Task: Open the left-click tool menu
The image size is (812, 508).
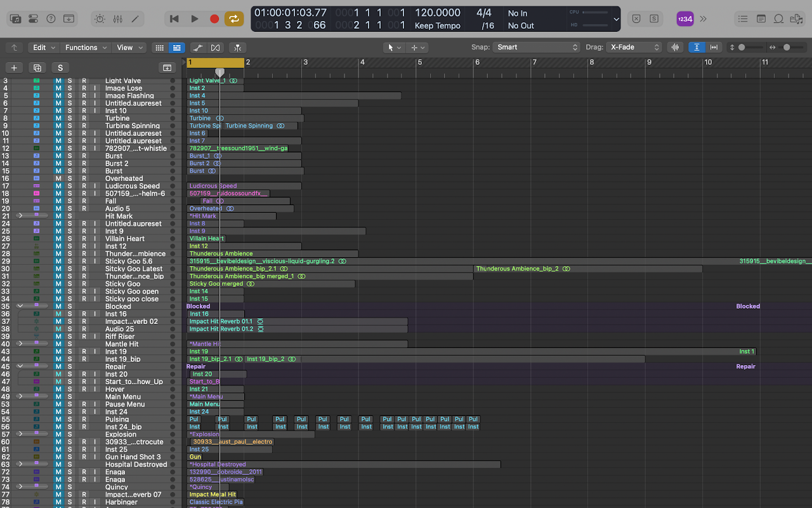Action: pyautogui.click(x=394, y=48)
